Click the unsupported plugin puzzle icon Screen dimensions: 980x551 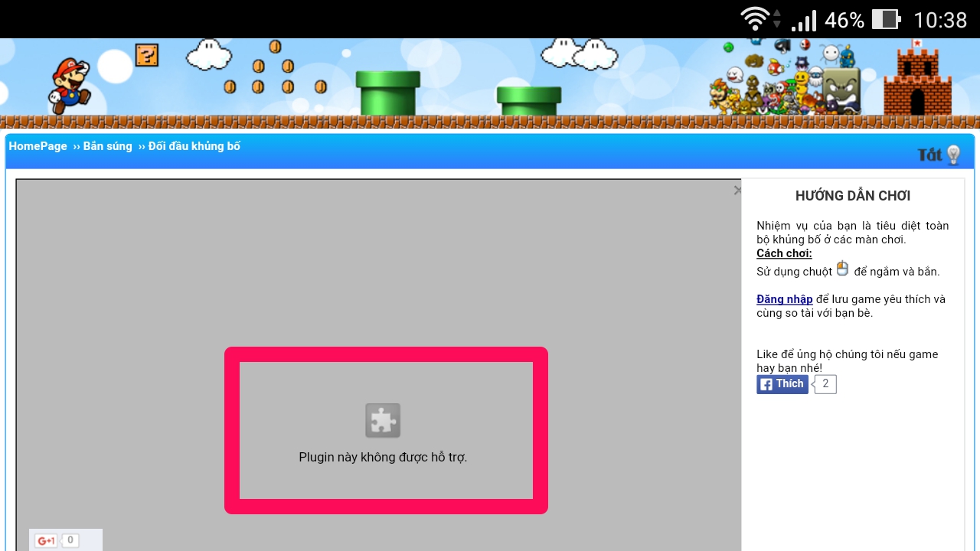pyautogui.click(x=383, y=419)
